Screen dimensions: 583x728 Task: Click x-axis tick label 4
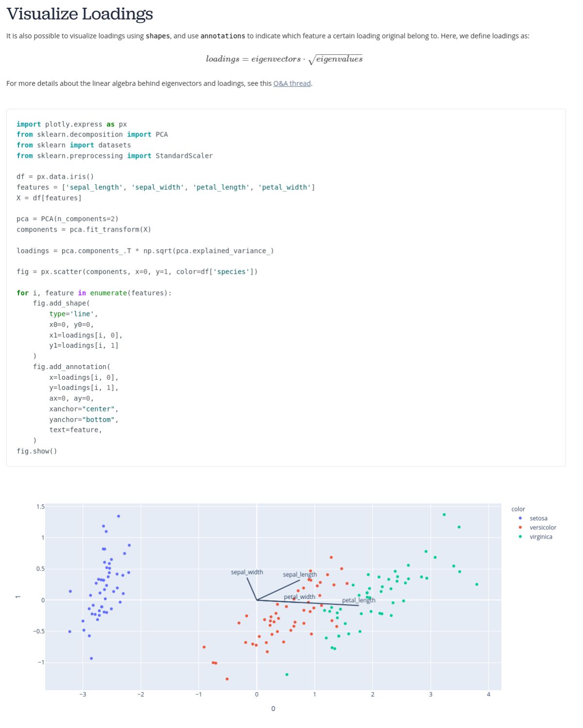489,694
